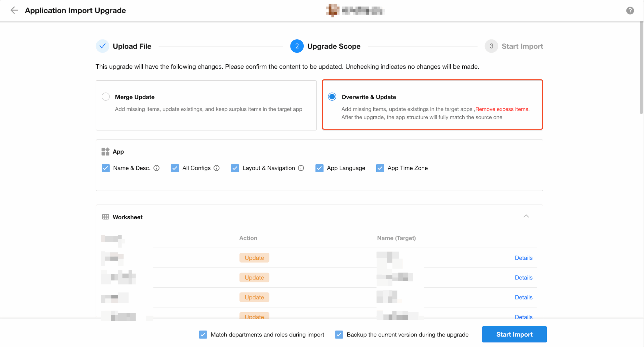Open the help question mark icon

click(x=630, y=11)
